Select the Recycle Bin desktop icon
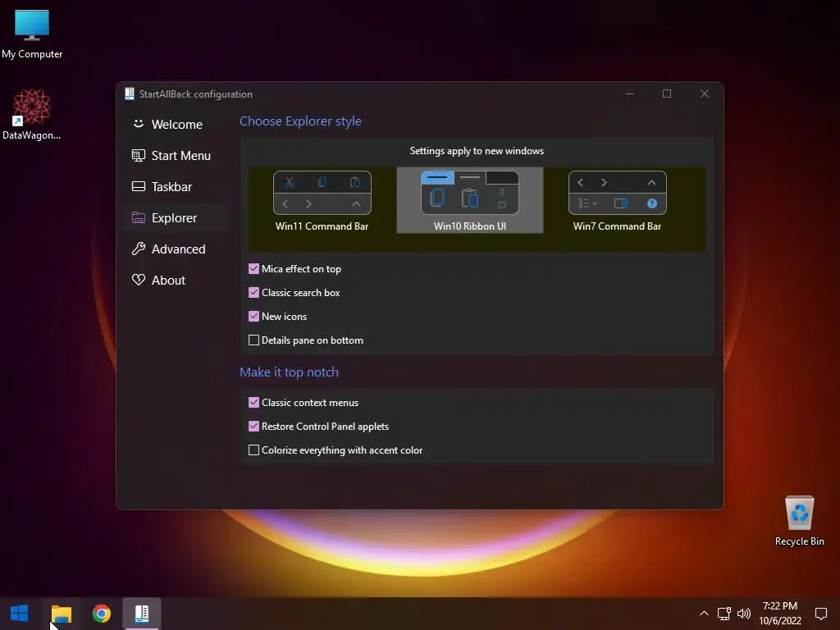 [x=799, y=521]
